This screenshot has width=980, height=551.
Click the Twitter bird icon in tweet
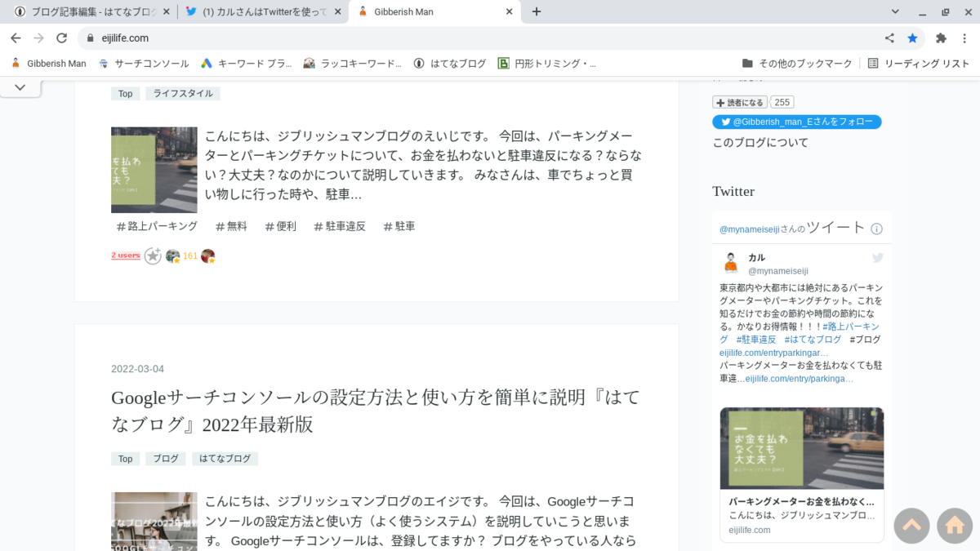coord(878,258)
